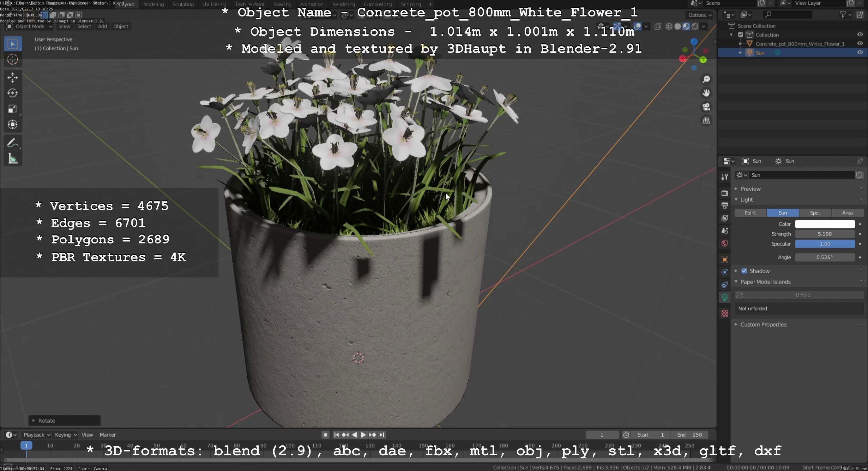Open the Add menu in viewport
The image size is (868, 471).
[102, 27]
